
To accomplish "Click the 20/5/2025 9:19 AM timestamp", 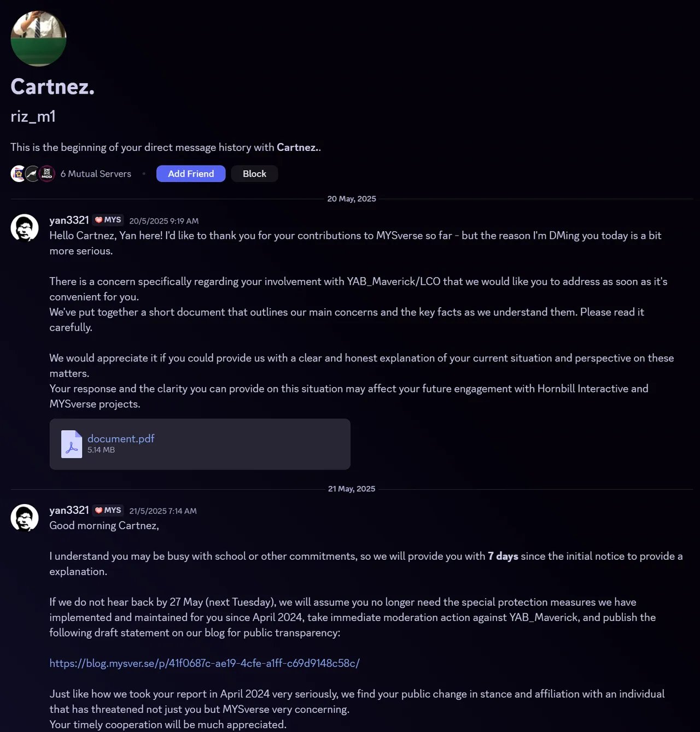I will 164,221.
